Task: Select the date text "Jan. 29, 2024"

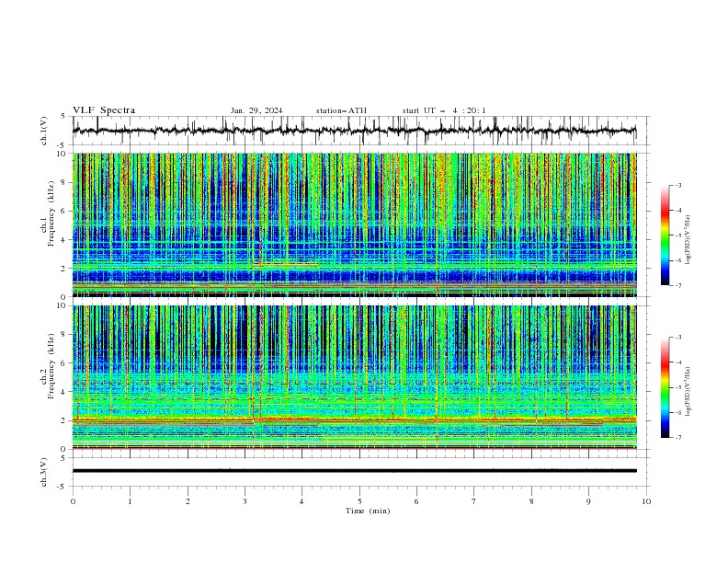Action: point(256,110)
